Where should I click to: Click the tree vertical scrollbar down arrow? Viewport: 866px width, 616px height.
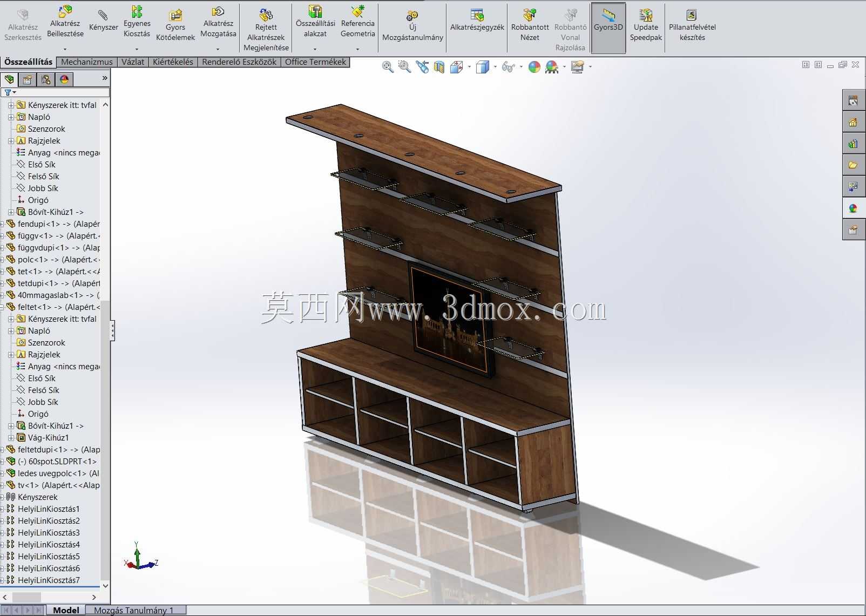tap(105, 585)
